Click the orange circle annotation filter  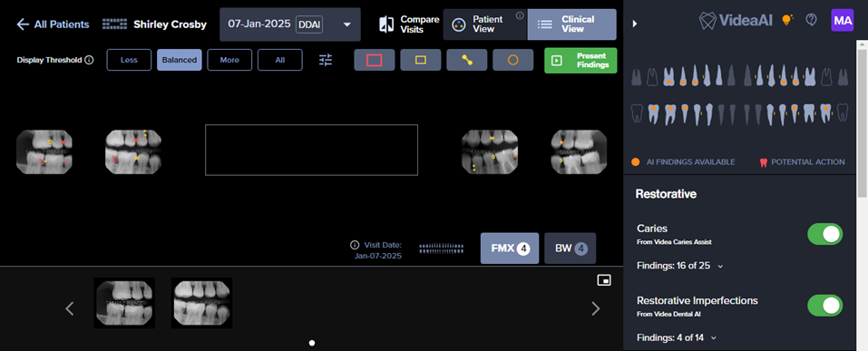(513, 60)
